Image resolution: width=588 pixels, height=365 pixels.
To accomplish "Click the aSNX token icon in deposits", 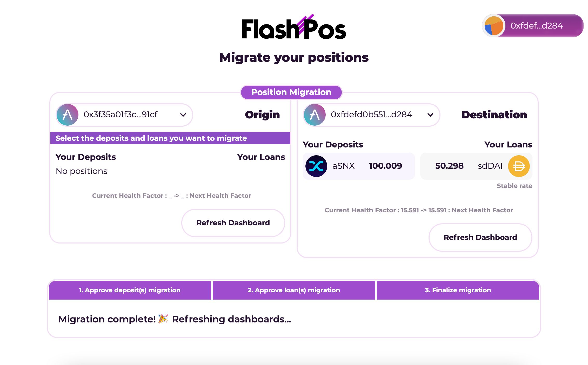I will [x=316, y=166].
